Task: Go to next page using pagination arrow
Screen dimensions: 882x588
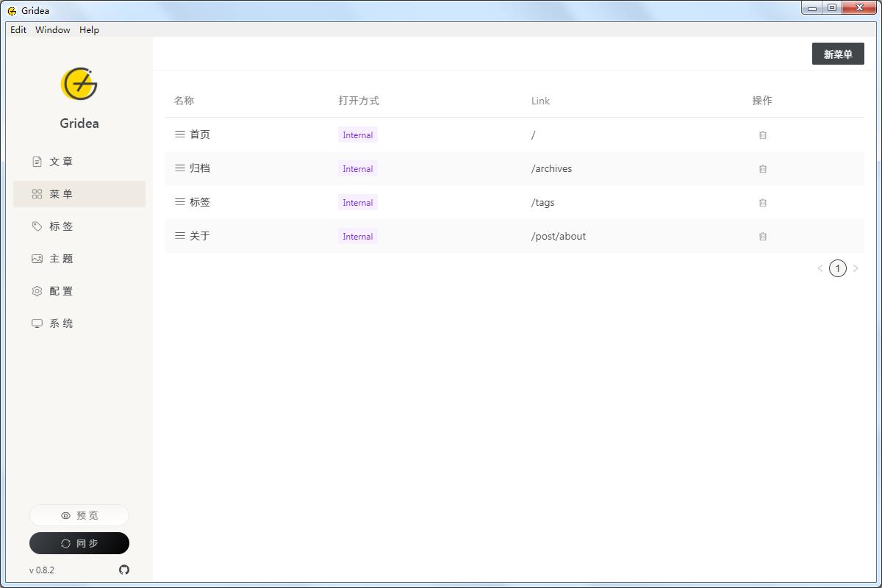Action: tap(856, 268)
